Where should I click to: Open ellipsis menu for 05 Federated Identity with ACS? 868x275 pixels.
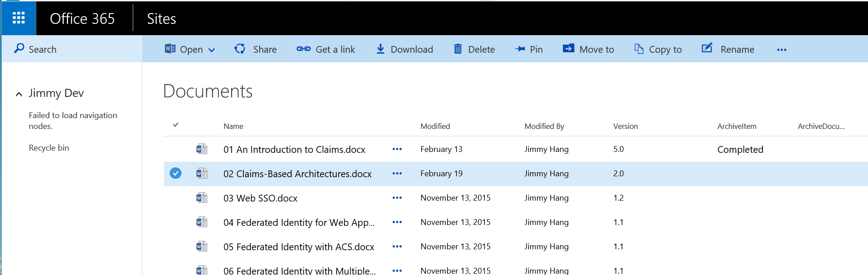coord(397,247)
